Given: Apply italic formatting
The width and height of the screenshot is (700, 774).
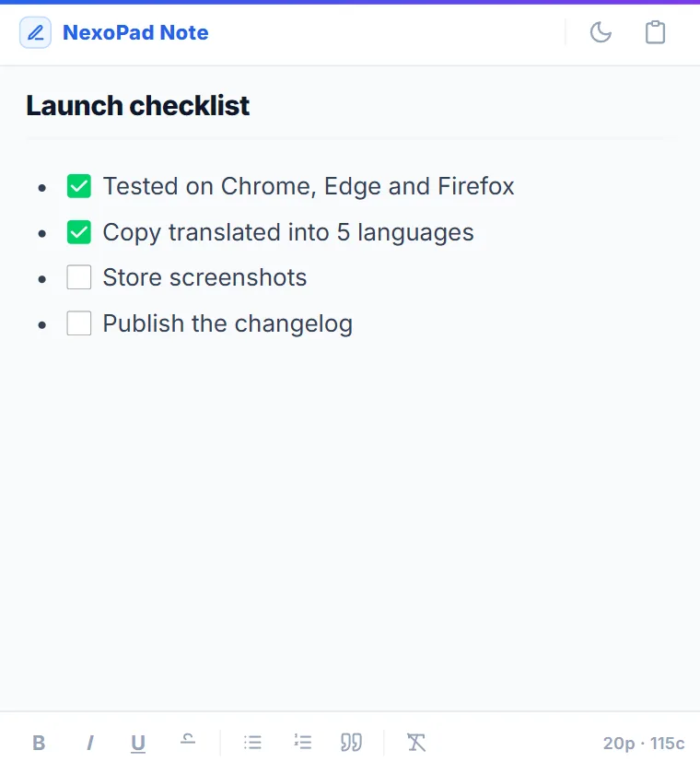Looking at the screenshot, I should (x=89, y=743).
